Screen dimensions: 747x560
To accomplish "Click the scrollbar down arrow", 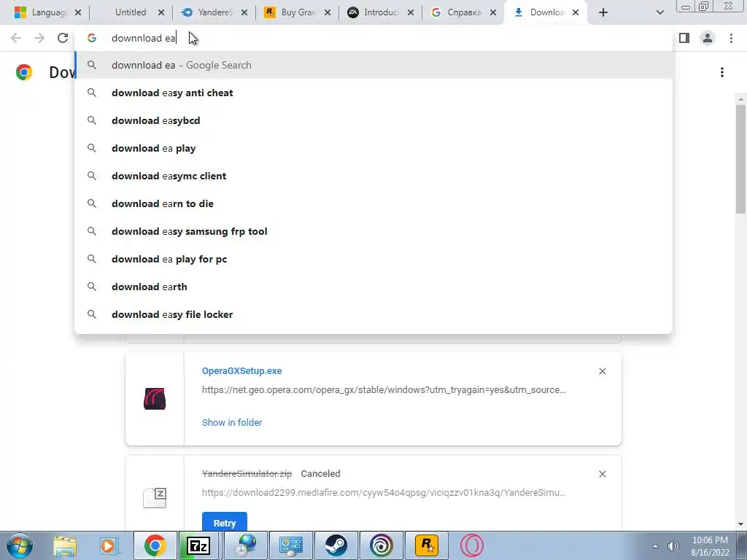I will coord(740,524).
